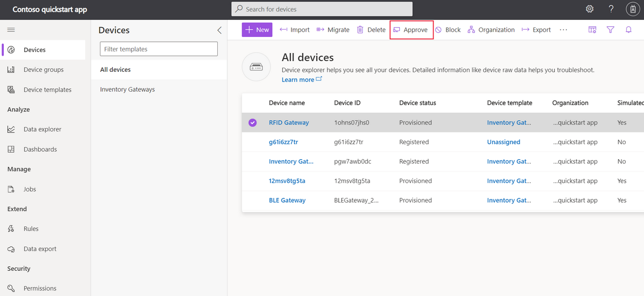
Task: Open Device groups in the sidebar
Action: (43, 70)
